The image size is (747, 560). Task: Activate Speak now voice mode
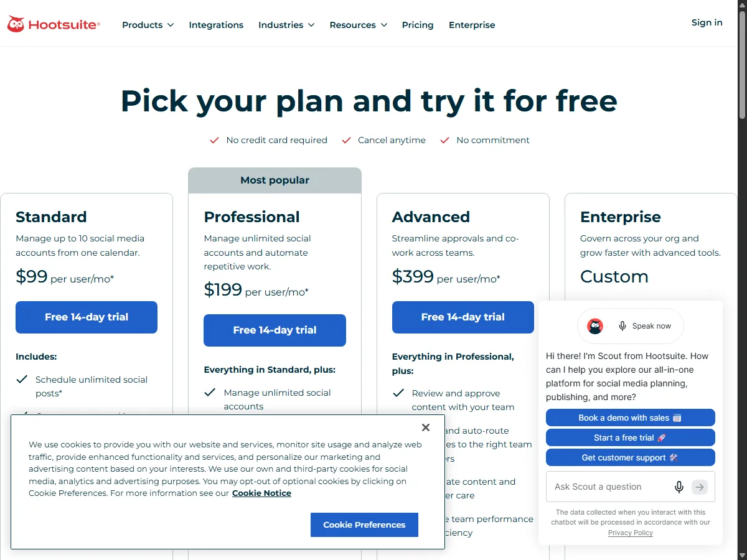pyautogui.click(x=644, y=326)
